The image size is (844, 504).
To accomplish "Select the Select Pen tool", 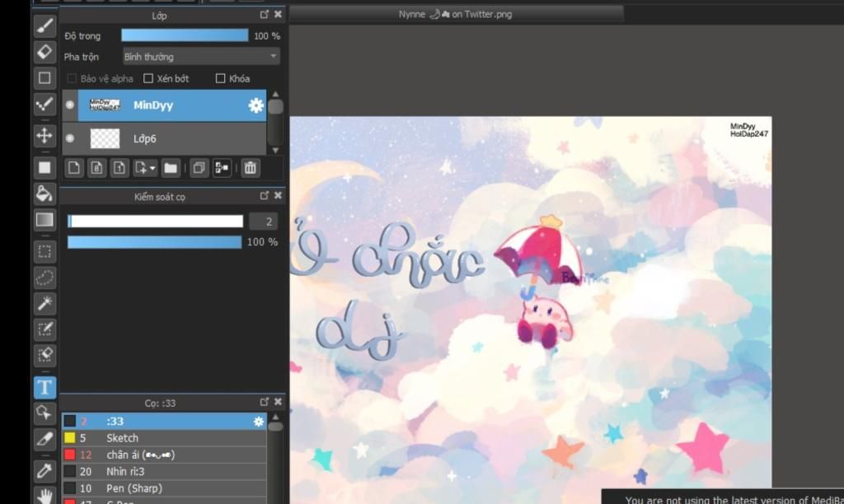I will [45, 329].
